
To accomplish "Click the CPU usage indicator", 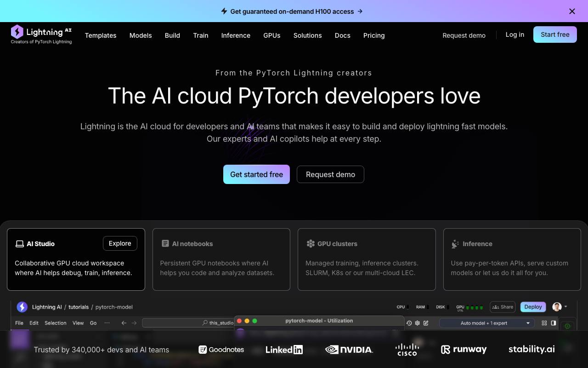I will (x=403, y=307).
